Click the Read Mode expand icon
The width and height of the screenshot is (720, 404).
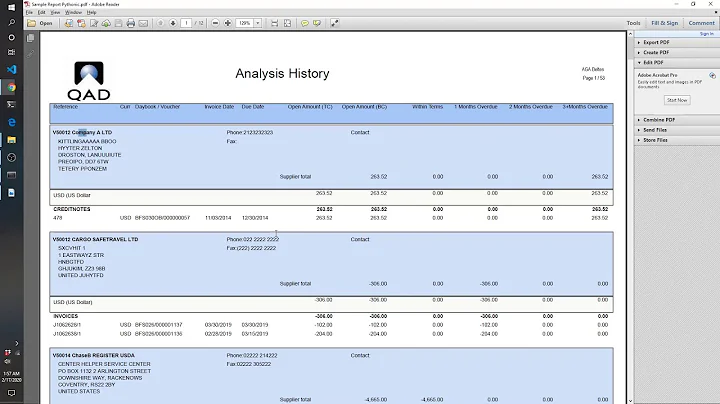point(335,23)
